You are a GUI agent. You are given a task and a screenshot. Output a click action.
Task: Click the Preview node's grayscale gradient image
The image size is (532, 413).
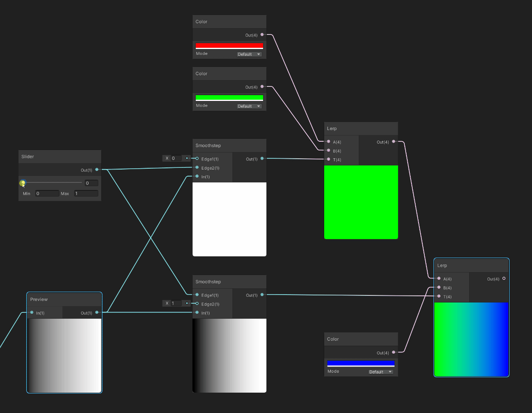(64, 355)
